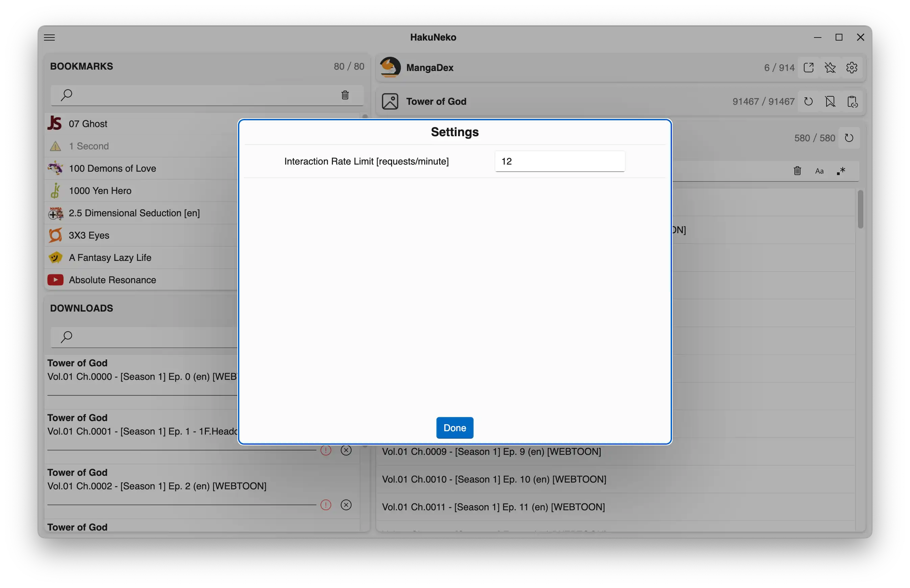
Task: Click the chapter list vertical scrollbar
Action: tap(860, 209)
